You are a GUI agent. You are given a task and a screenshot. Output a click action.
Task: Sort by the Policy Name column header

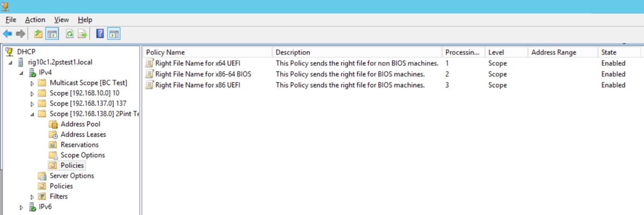tap(165, 52)
